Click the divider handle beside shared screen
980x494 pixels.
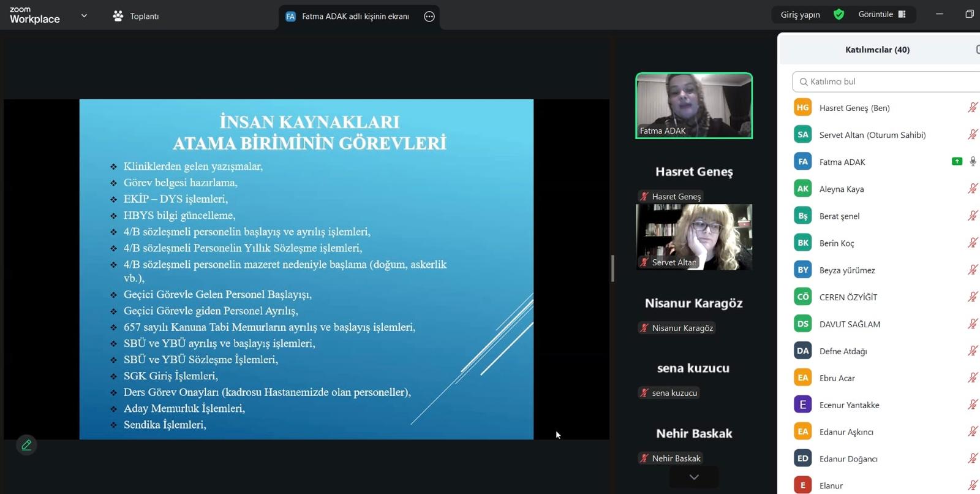[x=612, y=268]
